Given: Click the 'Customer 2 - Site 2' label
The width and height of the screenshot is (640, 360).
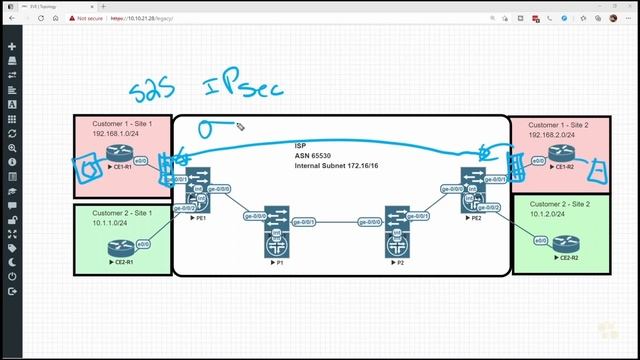Looking at the screenshot, I should point(560,204).
